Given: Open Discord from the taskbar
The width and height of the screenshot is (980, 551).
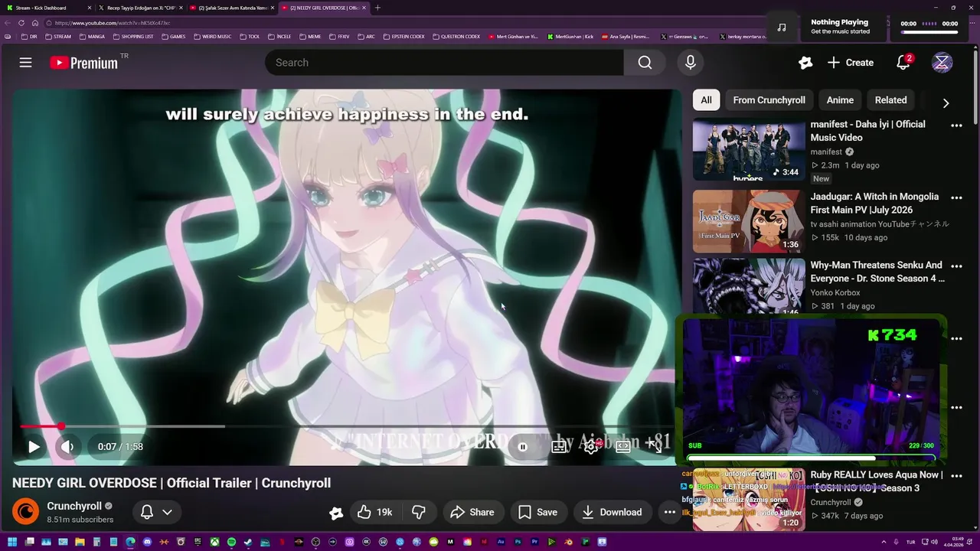Looking at the screenshot, I should pos(147,543).
